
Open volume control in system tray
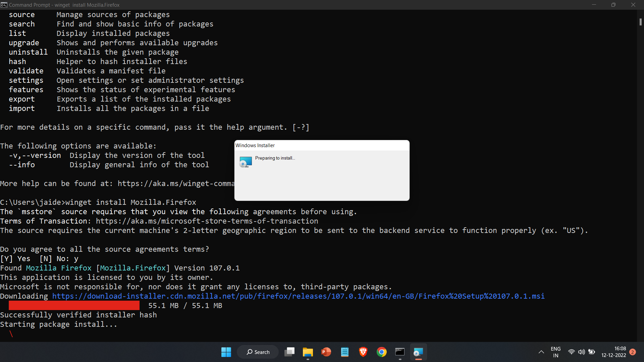tap(582, 352)
